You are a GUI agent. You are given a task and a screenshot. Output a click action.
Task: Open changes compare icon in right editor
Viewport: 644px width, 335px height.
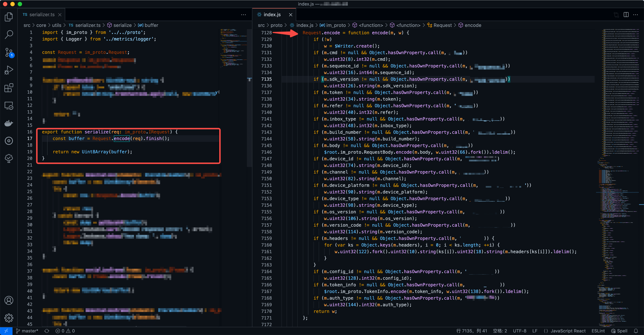click(x=616, y=15)
